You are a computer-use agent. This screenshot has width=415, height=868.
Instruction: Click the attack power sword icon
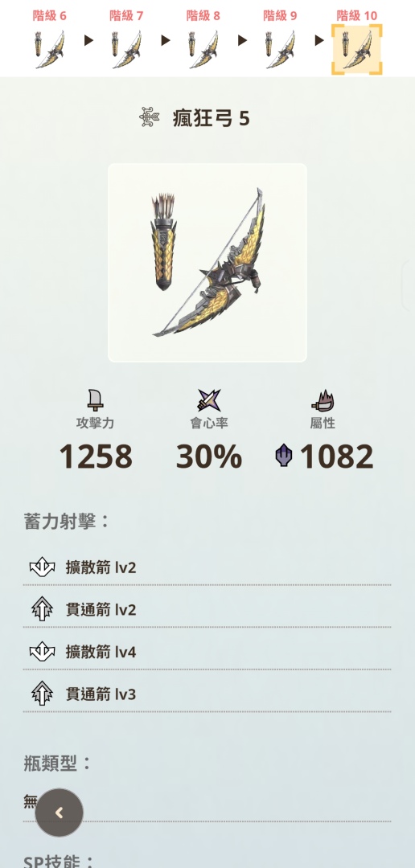click(95, 400)
